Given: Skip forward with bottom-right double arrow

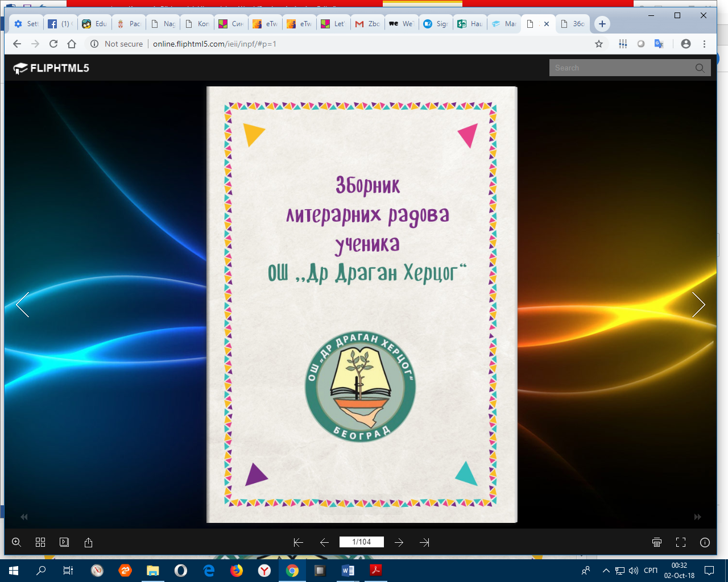Looking at the screenshot, I should point(698,517).
